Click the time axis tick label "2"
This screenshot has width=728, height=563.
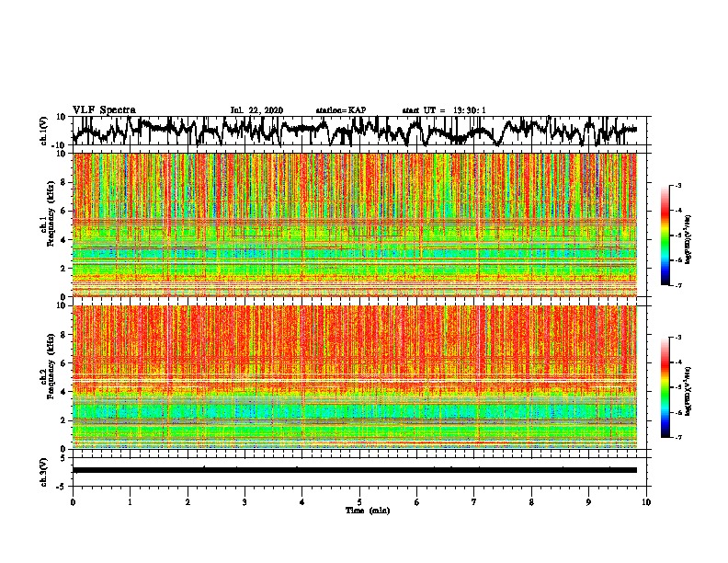click(x=188, y=502)
